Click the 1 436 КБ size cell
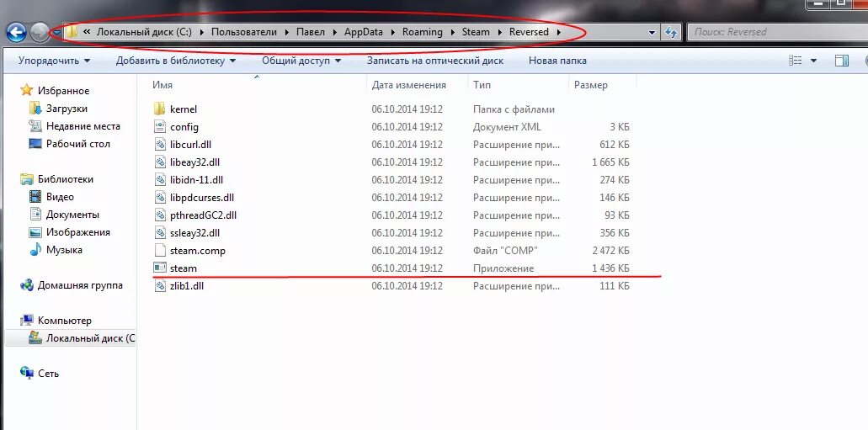This screenshot has width=868, height=430. coord(610,268)
